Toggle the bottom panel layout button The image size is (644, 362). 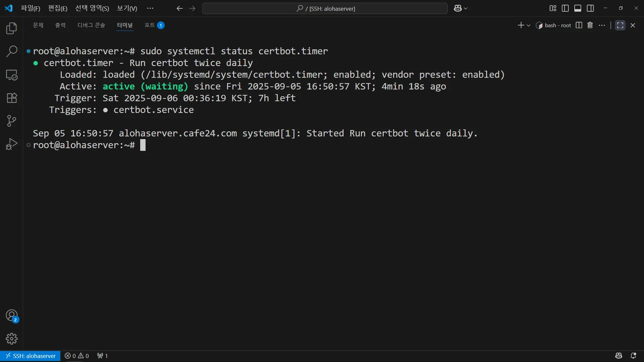coord(578,8)
